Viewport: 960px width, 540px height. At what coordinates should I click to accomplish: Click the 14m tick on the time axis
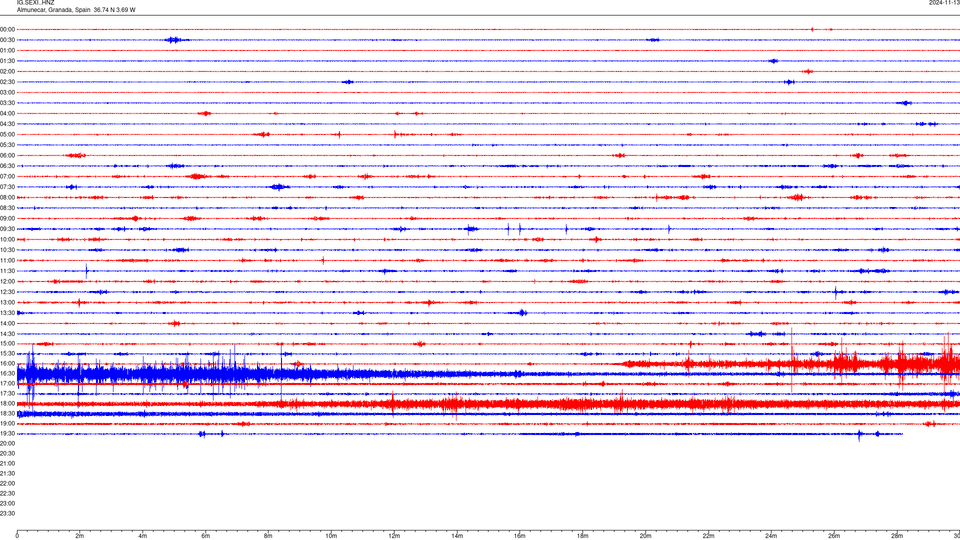coord(457,536)
